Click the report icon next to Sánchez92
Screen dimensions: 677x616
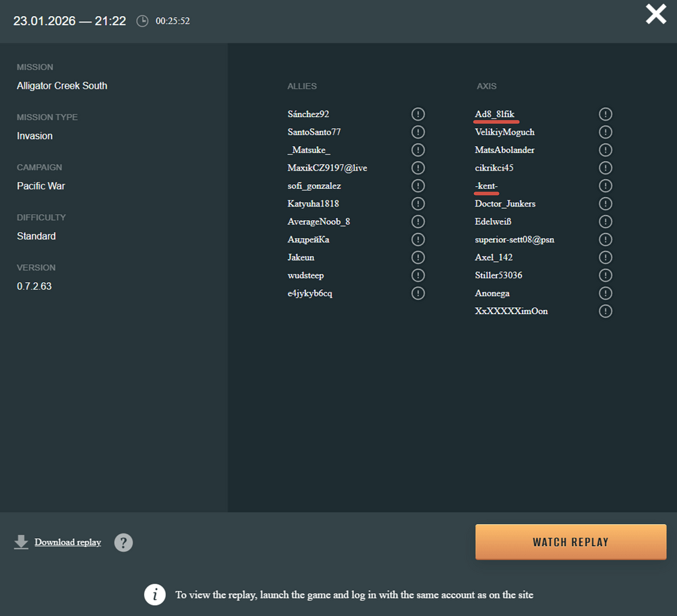tap(418, 114)
